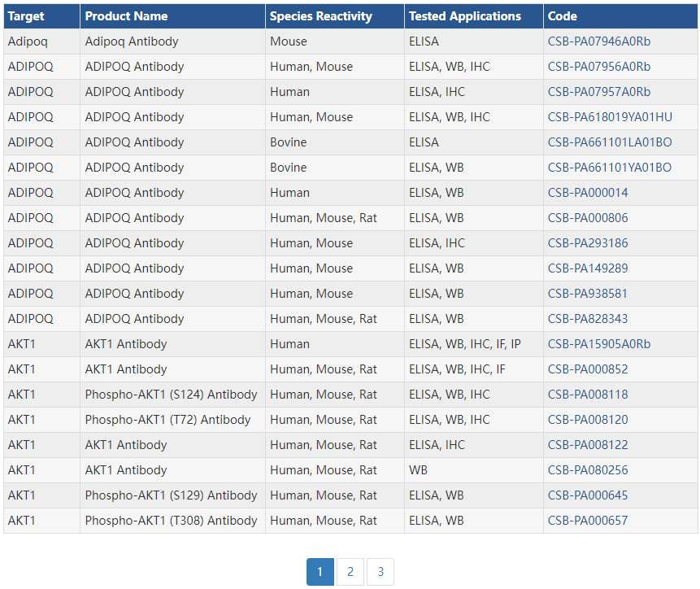Screen dimensions: 700x589
Task: Select code CSB-PA661101LA01BO
Action: 610,142
